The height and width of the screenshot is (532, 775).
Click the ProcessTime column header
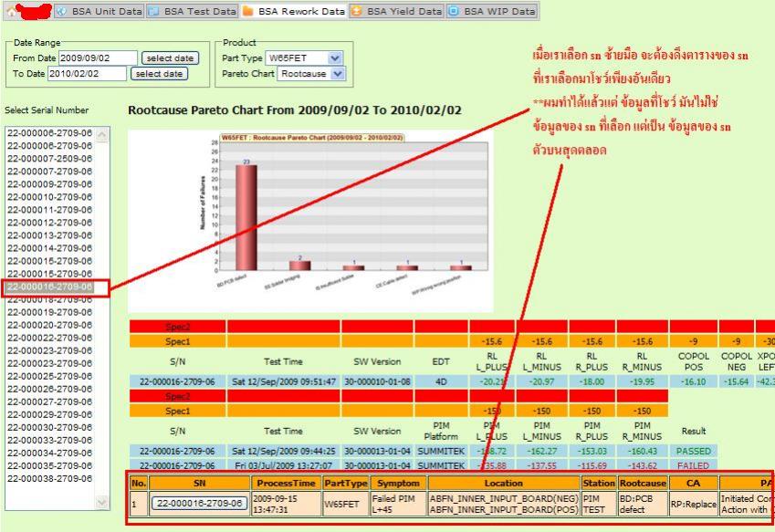tap(287, 483)
